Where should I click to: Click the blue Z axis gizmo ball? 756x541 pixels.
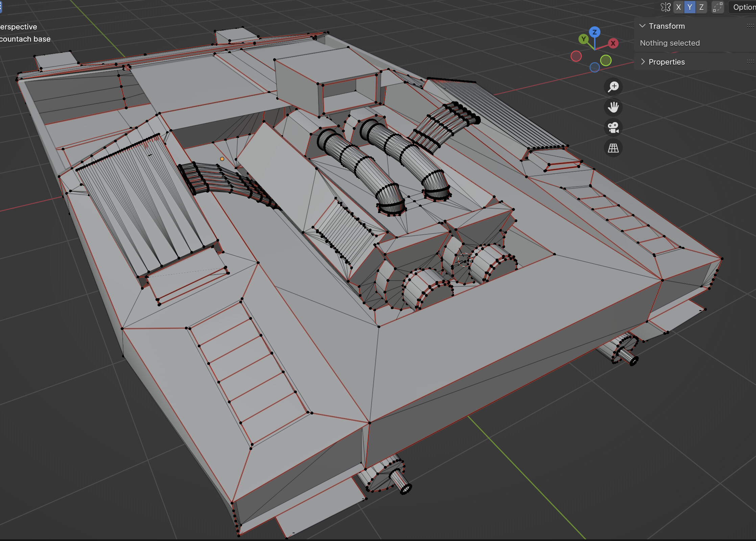pos(594,32)
